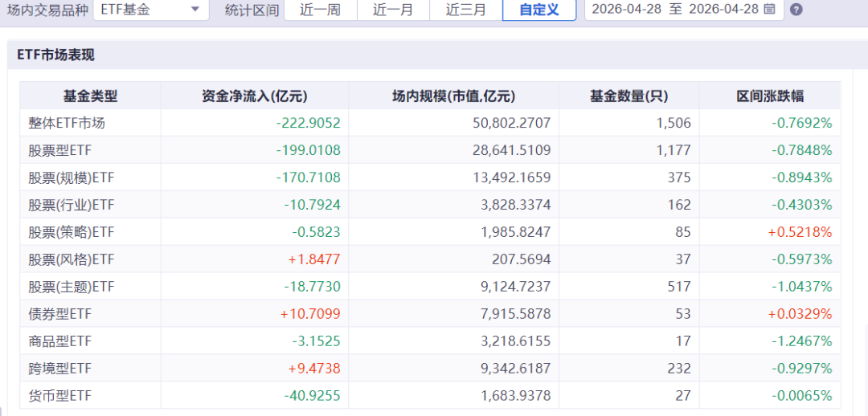Click the 基金类型 column header
This screenshot has width=868, height=416.
90,96
